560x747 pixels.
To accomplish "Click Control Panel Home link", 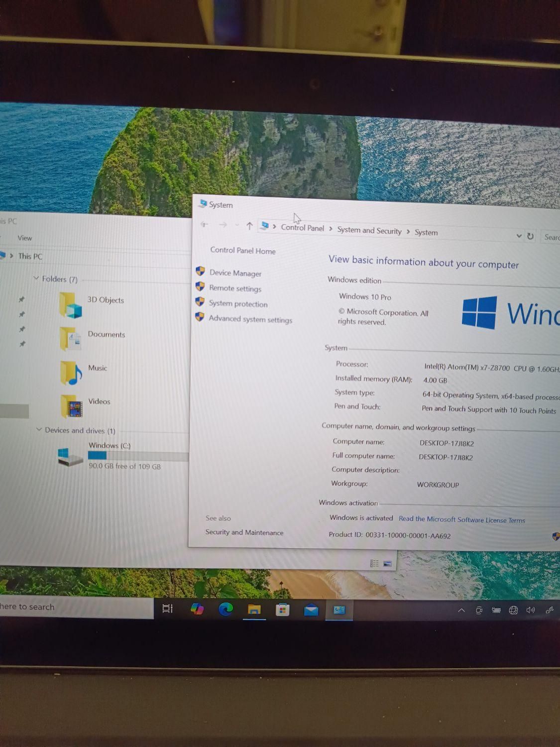I will point(242,250).
